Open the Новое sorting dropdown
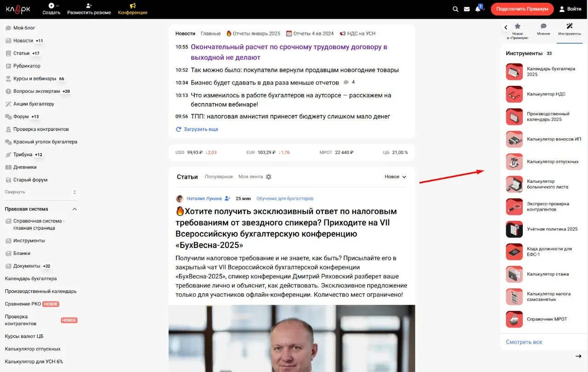 (x=396, y=177)
